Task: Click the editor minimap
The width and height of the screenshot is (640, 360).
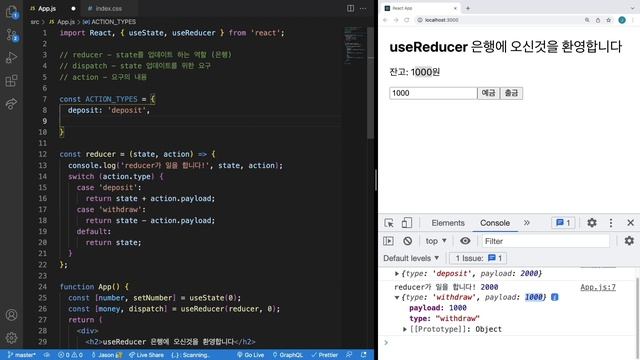Action: click(x=354, y=45)
